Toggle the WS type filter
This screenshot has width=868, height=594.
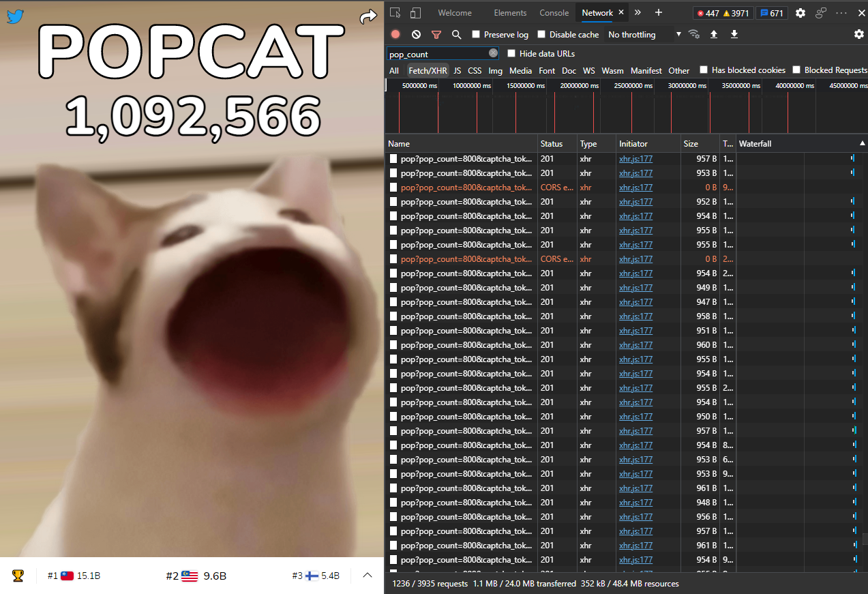(x=588, y=70)
